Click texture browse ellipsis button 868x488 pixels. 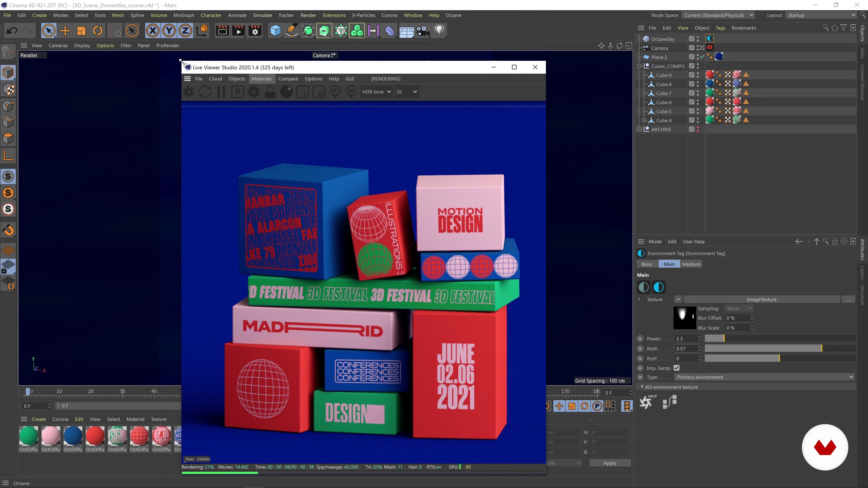pos(848,299)
